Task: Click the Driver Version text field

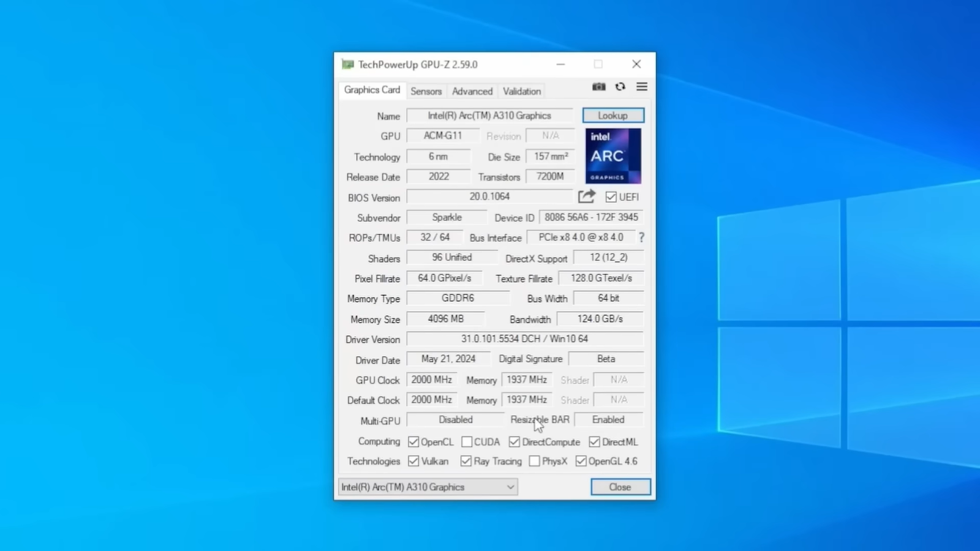Action: pos(524,339)
